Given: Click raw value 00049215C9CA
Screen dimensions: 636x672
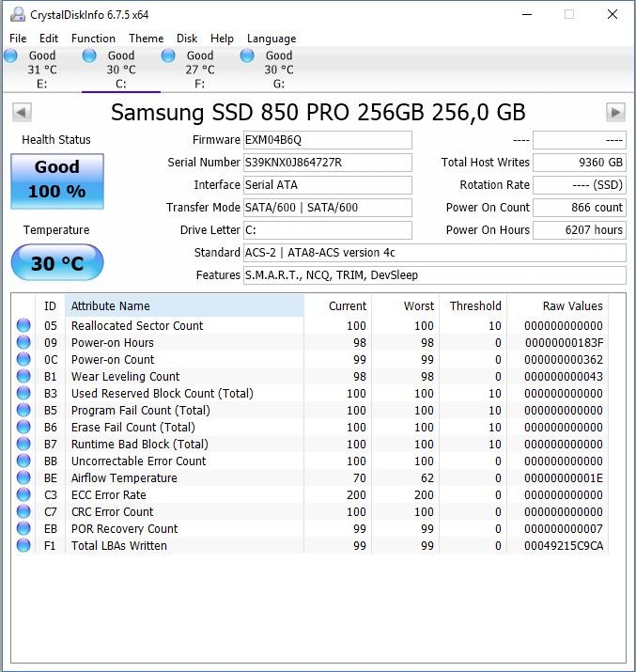Looking at the screenshot, I should pyautogui.click(x=564, y=545).
